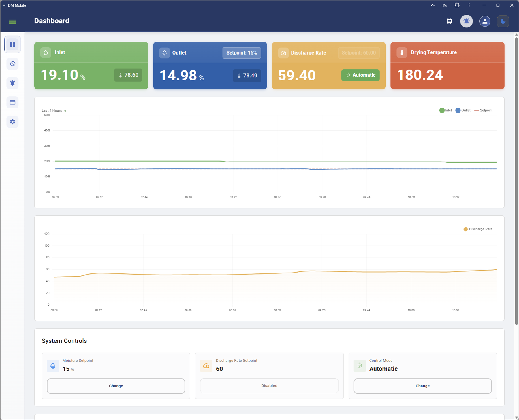Click the Automatic mode badge

click(x=360, y=75)
